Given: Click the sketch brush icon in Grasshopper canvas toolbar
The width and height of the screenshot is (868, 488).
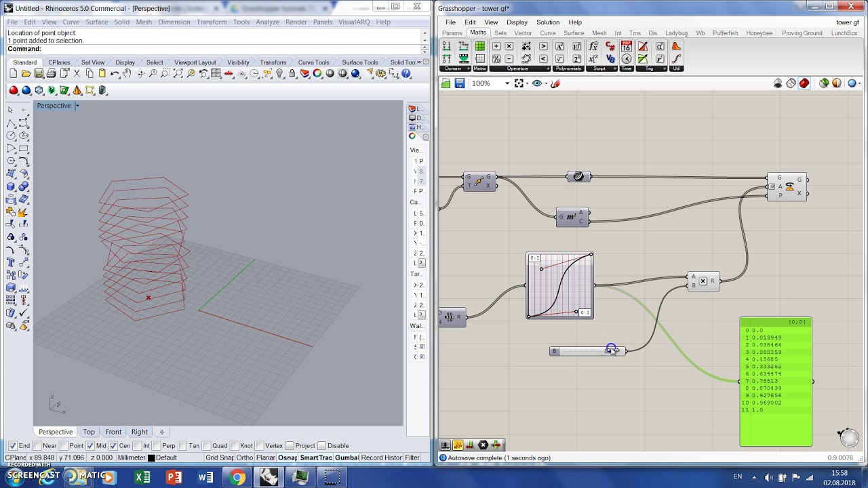Looking at the screenshot, I should (x=555, y=83).
